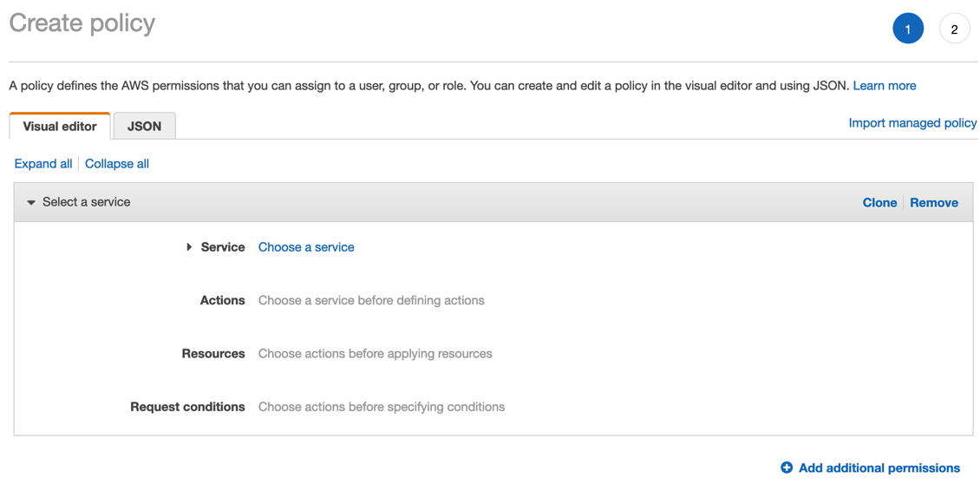
Task: Switch to the JSON tab
Action: coord(144,127)
